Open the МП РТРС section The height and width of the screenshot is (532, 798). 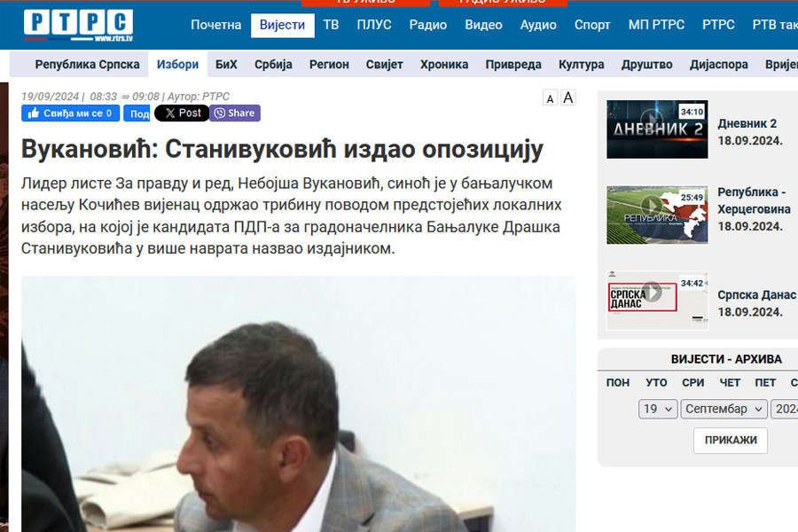pos(656,25)
